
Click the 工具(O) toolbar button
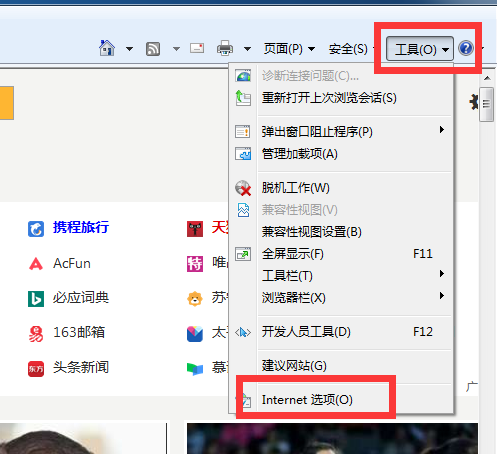[x=420, y=49]
